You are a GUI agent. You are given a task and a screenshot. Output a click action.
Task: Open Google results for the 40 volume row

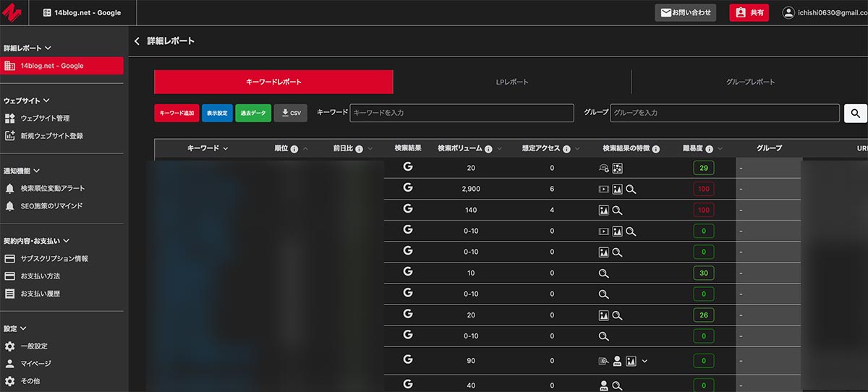(x=408, y=384)
